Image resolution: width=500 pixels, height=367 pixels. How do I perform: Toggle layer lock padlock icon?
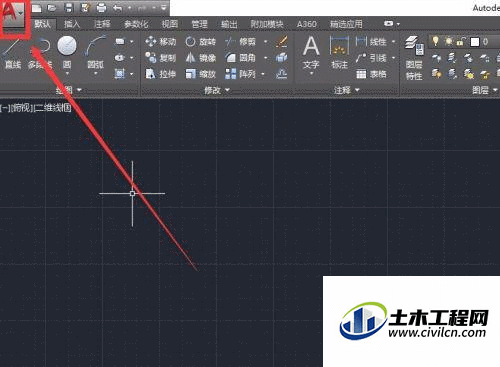click(x=461, y=41)
